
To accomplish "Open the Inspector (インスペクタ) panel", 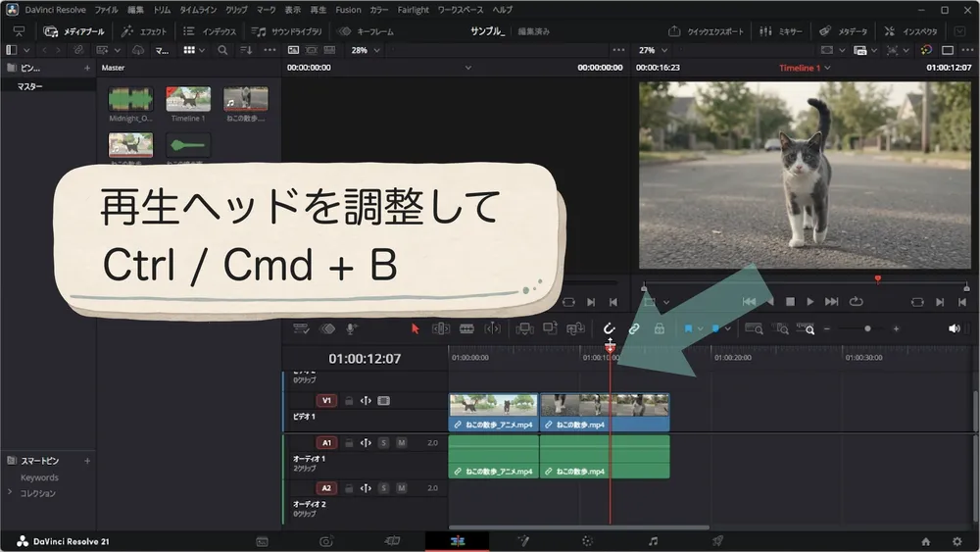I will coord(910,31).
